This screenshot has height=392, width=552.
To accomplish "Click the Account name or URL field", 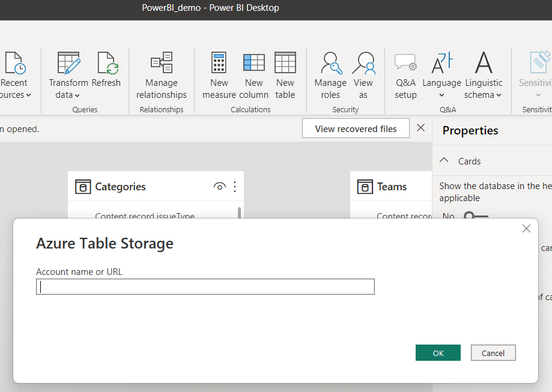I will pos(205,287).
